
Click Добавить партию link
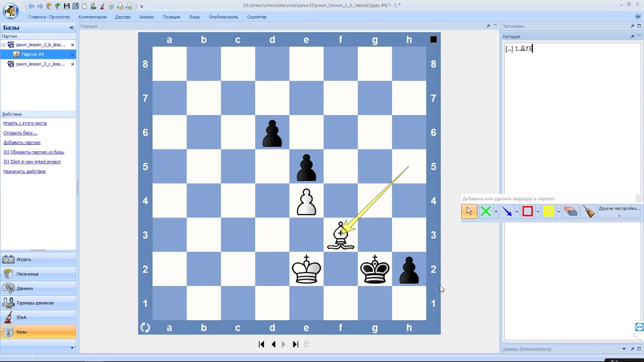22,142
